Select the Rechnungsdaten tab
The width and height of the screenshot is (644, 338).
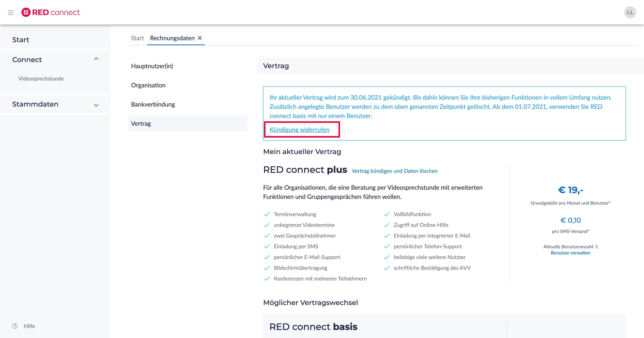pos(172,38)
